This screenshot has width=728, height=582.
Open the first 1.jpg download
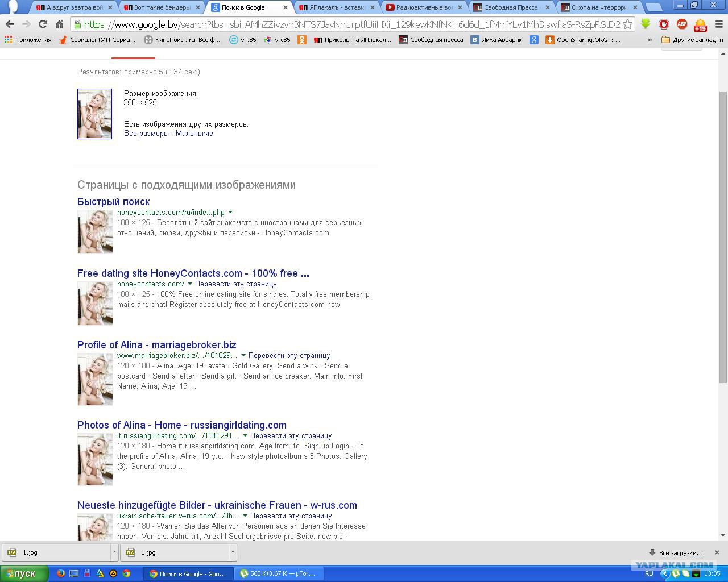pyautogui.click(x=56, y=552)
